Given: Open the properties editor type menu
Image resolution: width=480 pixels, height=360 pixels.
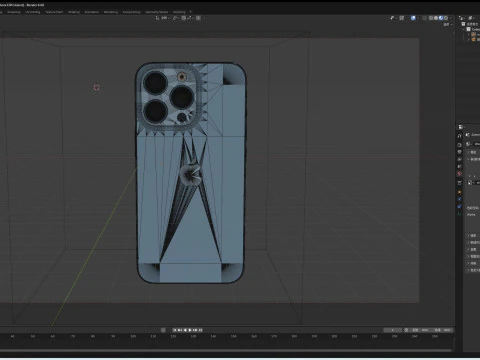Looking at the screenshot, I should click(x=461, y=127).
